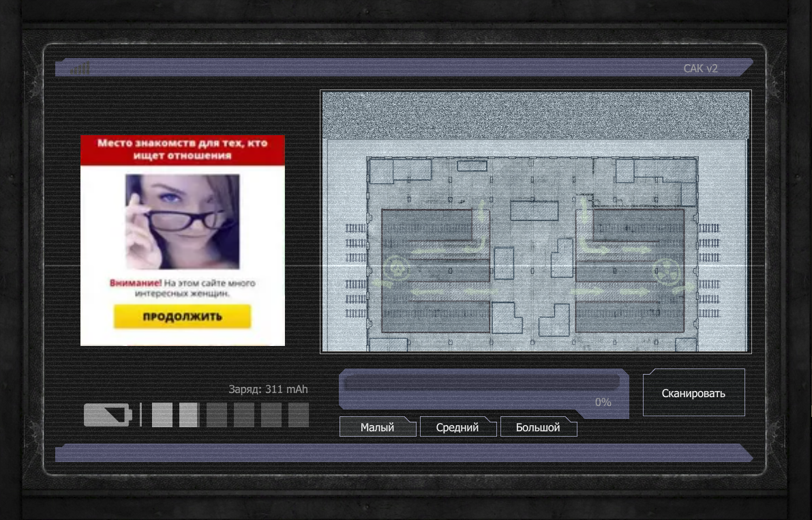The height and width of the screenshot is (520, 812).
Task: Click the Сканировать button
Action: (693, 392)
